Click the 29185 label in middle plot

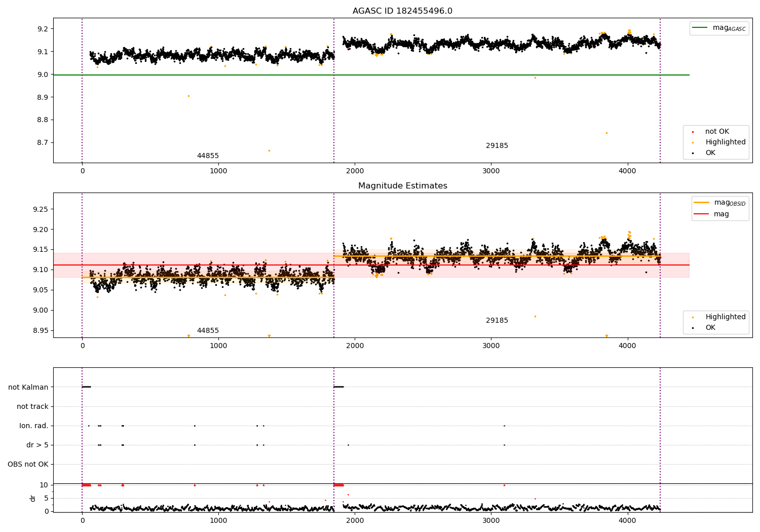[497, 321]
